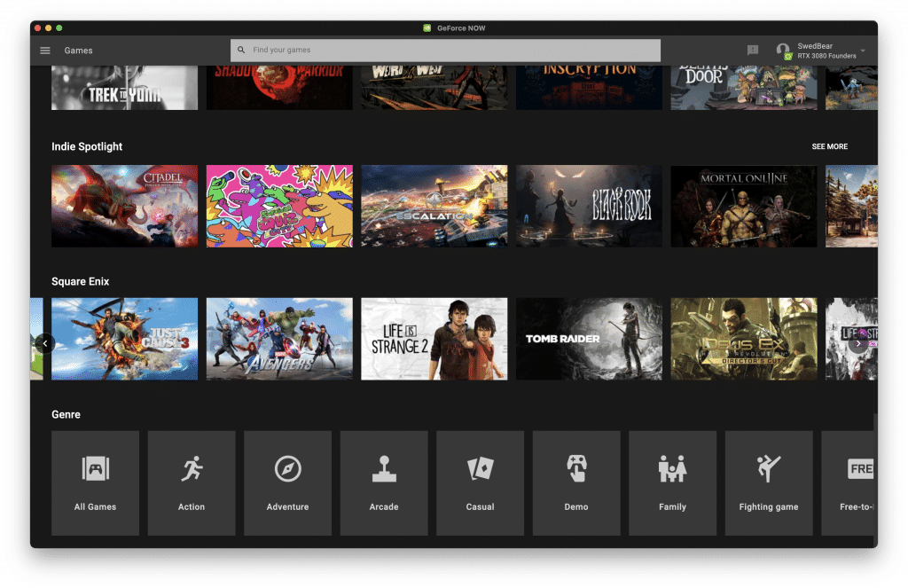Open the Citadel game thumbnail

(x=124, y=207)
